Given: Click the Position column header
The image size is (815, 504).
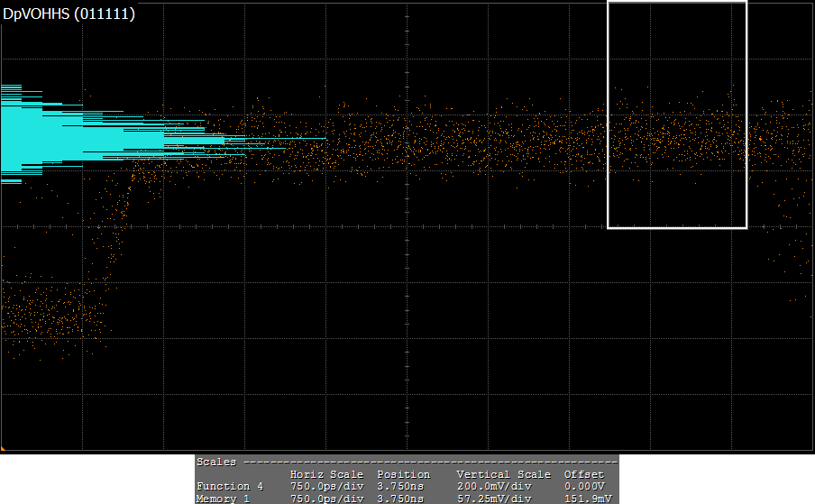Looking at the screenshot, I should [403, 474].
